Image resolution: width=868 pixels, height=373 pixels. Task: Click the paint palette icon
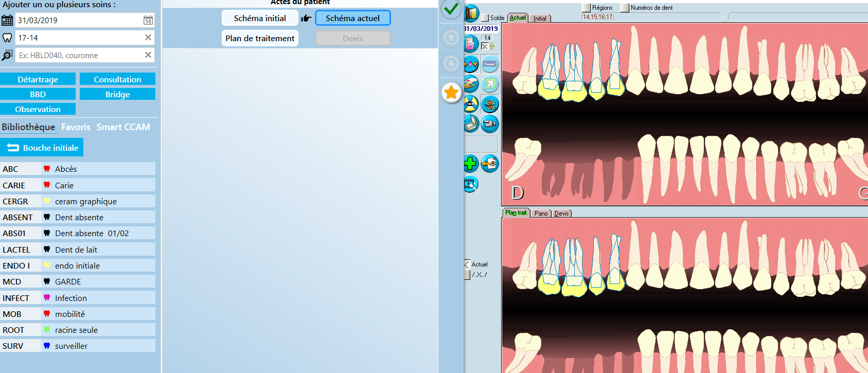coord(470,84)
